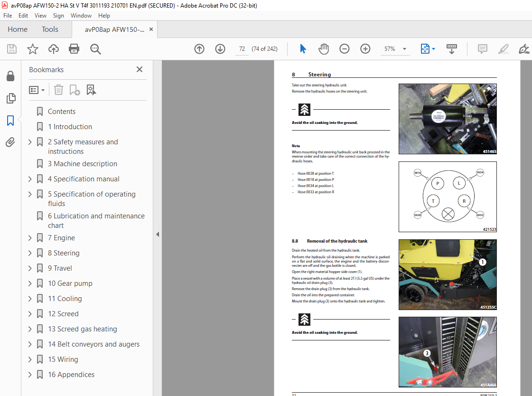The image size is (532, 396).
Task: Add a comment sticky note
Action: (483, 49)
